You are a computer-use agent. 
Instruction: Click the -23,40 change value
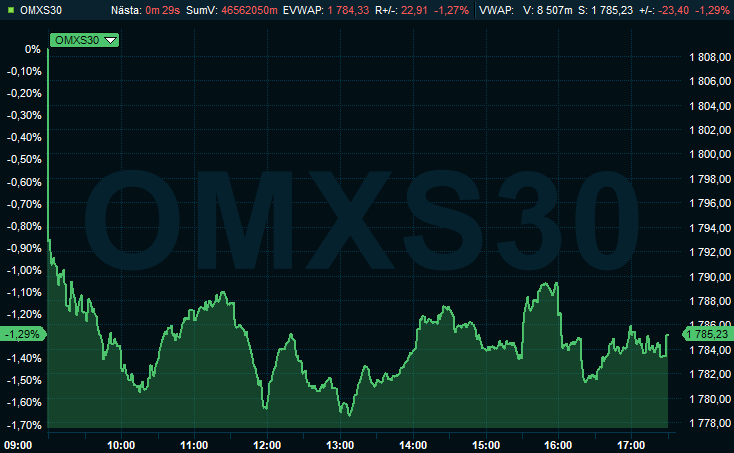coord(674,10)
